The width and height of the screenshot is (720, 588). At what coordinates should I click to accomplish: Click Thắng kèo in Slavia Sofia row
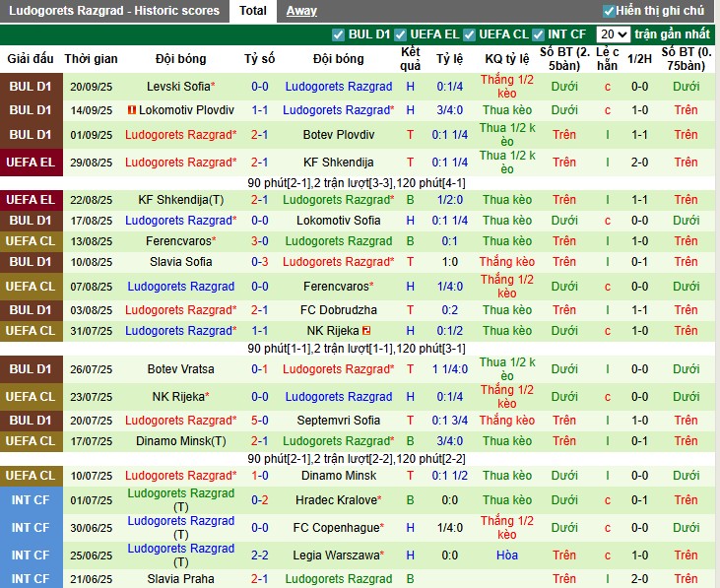click(507, 262)
